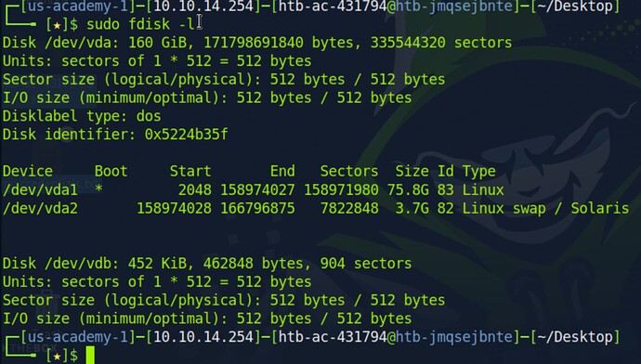This screenshot has height=364, width=641.
Task: Click the 3.7G size value
Action: (412, 208)
